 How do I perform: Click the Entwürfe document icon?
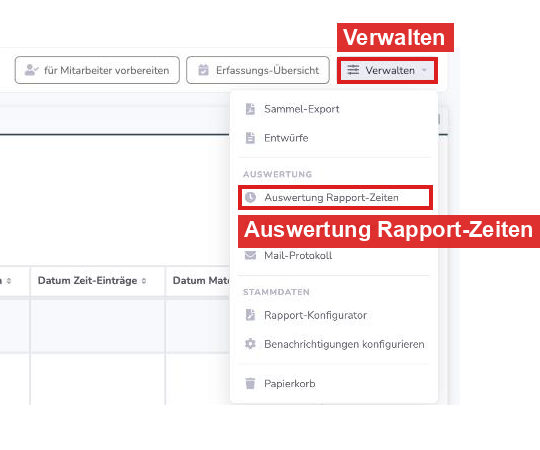pos(250,138)
